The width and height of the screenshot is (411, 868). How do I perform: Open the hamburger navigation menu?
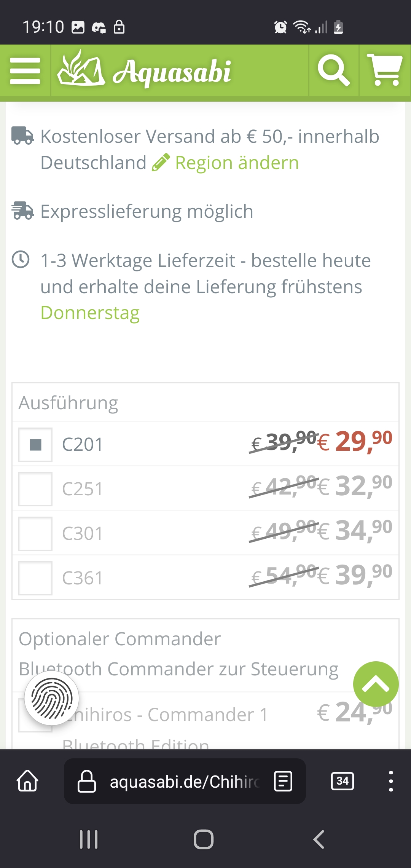click(x=25, y=71)
